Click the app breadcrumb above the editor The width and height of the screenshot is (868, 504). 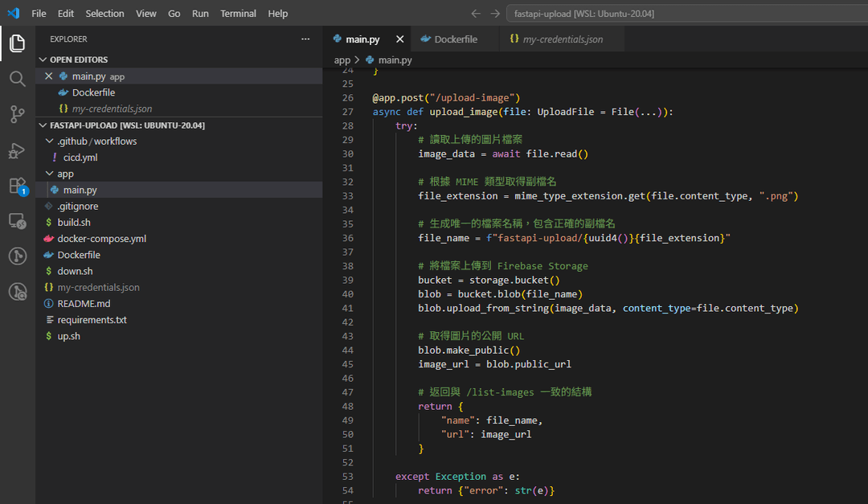(342, 60)
